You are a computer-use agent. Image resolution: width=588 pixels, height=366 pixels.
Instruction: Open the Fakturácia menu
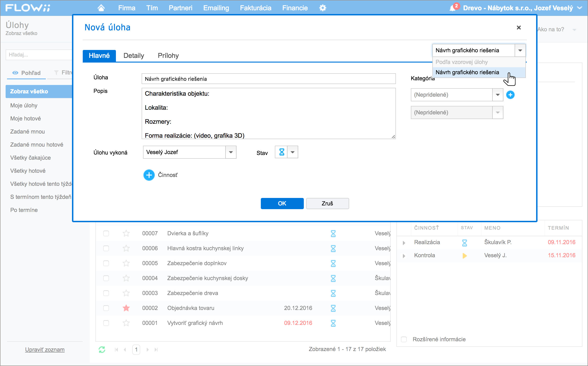255,8
